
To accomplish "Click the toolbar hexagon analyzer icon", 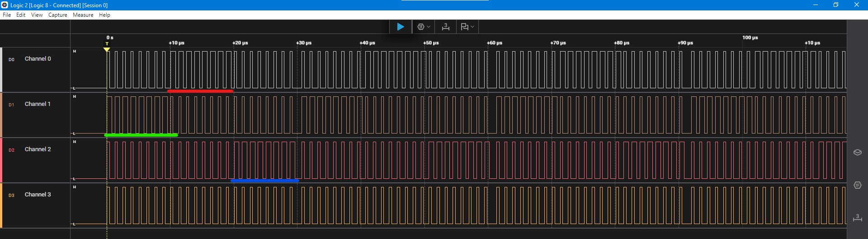I will pos(420,27).
